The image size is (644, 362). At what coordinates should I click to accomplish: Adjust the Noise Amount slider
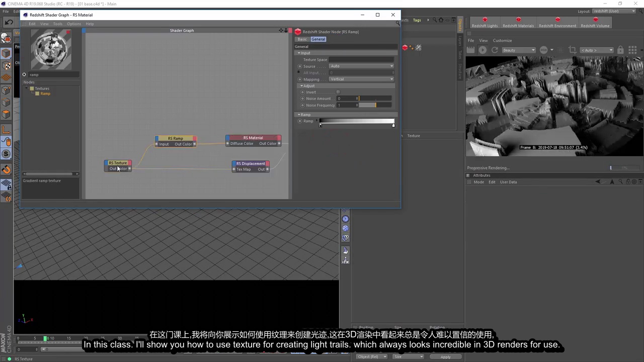375,99
